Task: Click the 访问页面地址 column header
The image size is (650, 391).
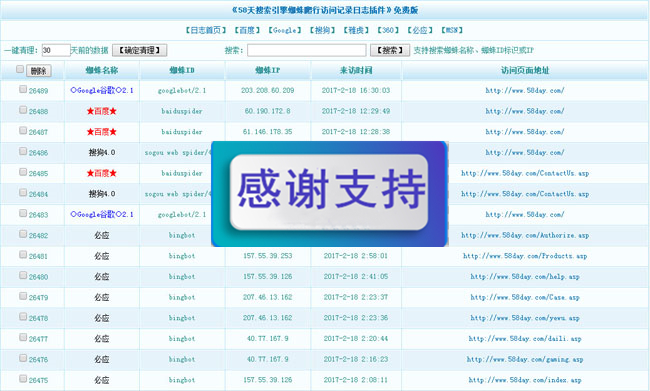Action: 525,70
